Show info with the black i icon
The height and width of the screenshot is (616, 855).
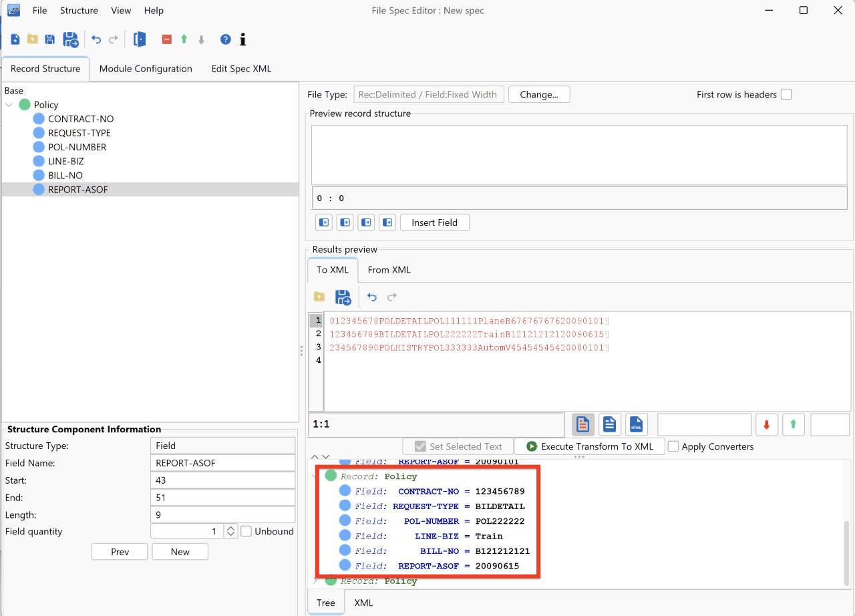(242, 39)
